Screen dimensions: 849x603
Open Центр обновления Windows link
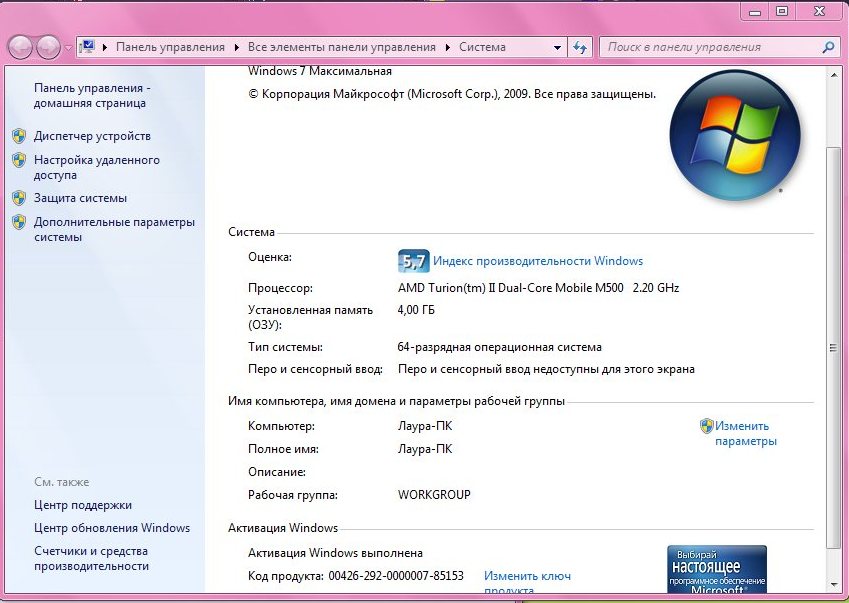coord(112,528)
